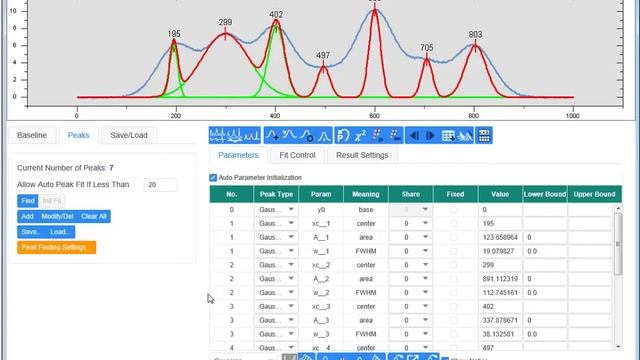
Task: Select the Peaks tab
Action: click(78, 136)
